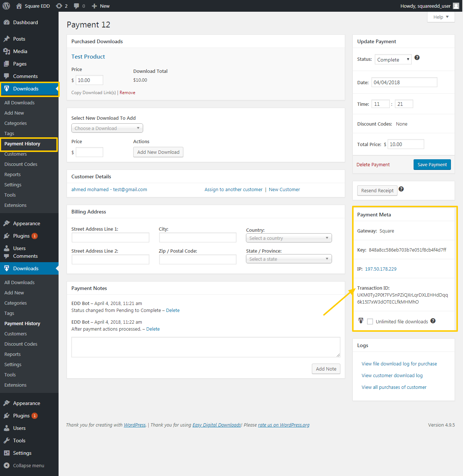The image size is (463, 476).
Task: Open Easy Digital Downloads footer link
Action: point(217,425)
